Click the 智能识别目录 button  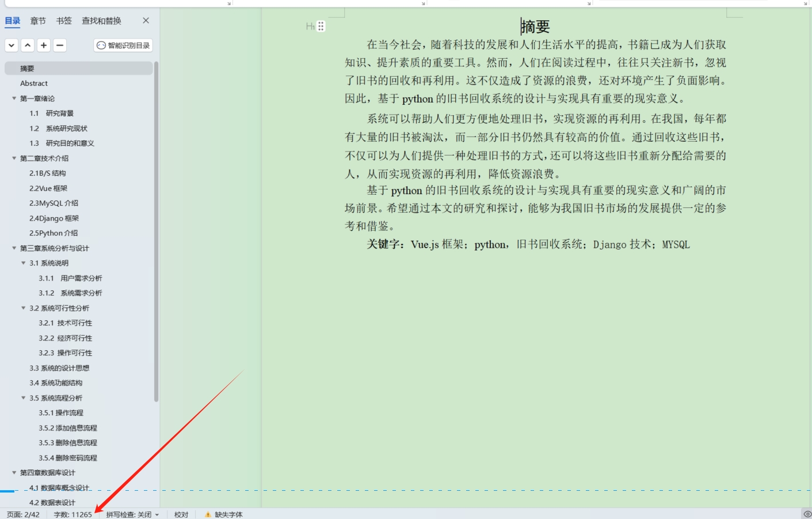(123, 46)
